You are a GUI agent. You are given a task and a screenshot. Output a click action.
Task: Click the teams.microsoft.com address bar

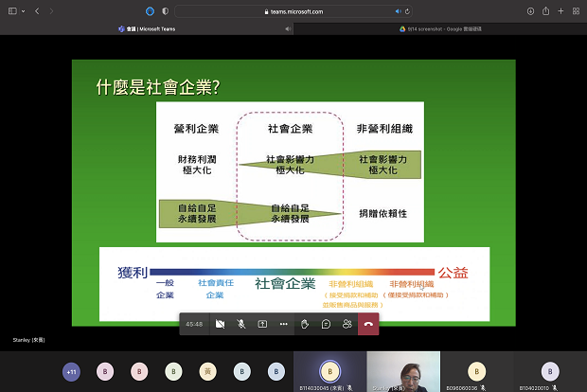click(293, 11)
